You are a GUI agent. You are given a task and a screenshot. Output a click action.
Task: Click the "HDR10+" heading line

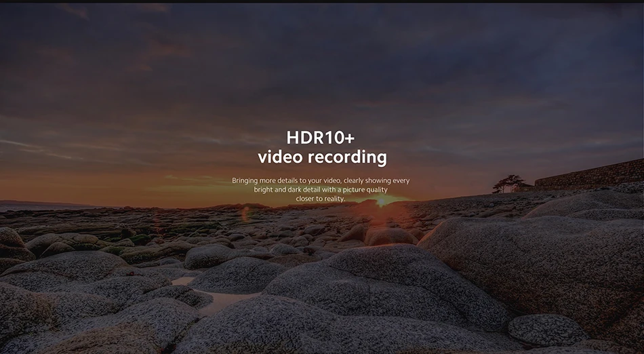[x=321, y=138]
